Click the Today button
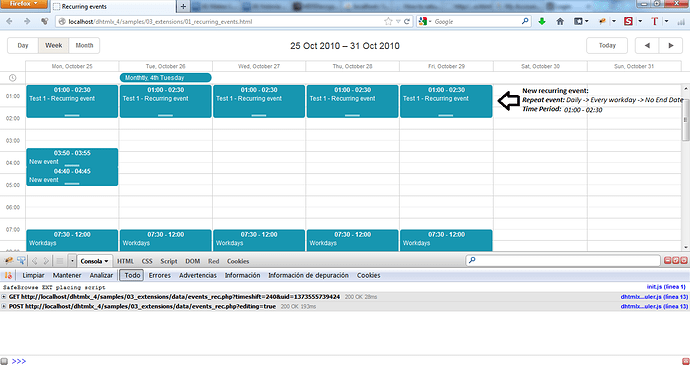690x367 pixels. tap(607, 45)
